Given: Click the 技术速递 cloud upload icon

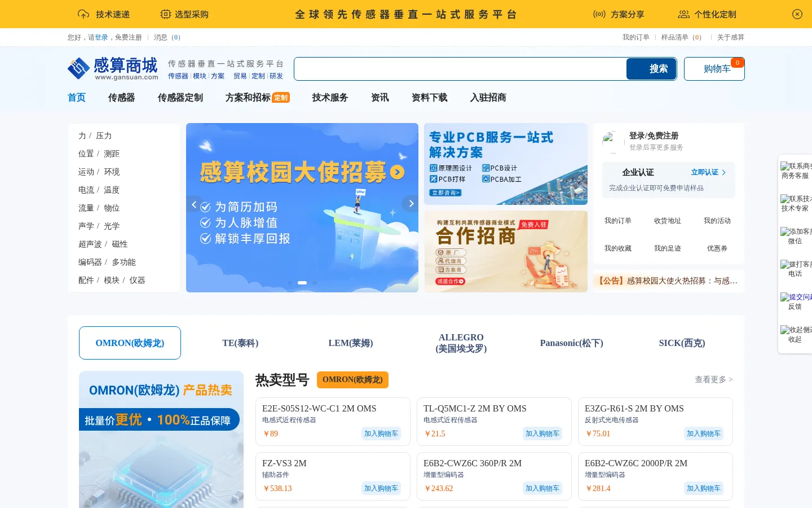Looking at the screenshot, I should click(x=83, y=14).
